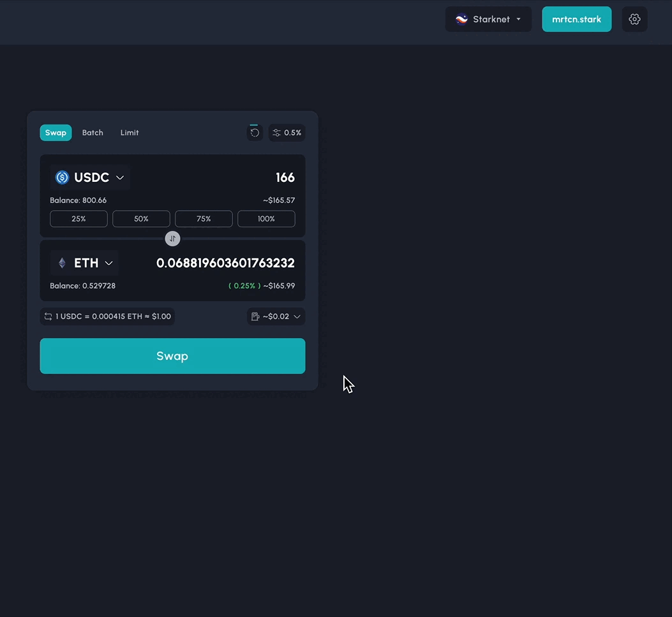Select 100% of USDC balance

point(266,219)
